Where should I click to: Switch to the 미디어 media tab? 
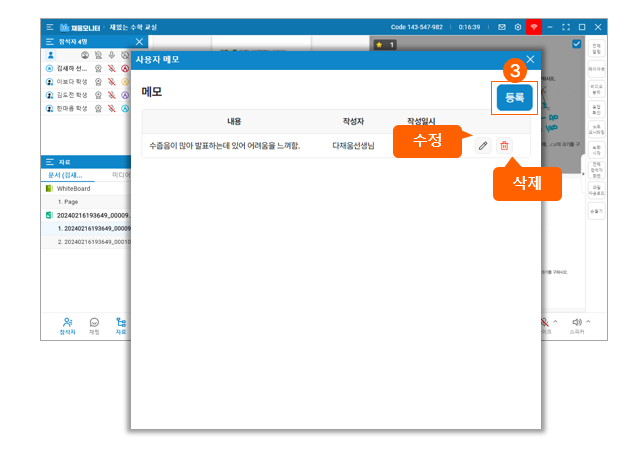(120, 174)
